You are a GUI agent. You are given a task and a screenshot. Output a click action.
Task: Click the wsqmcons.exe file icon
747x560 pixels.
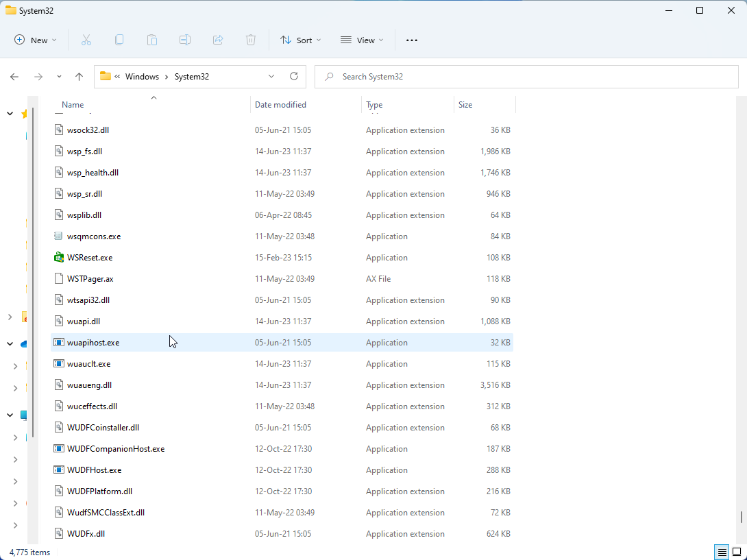click(x=59, y=236)
